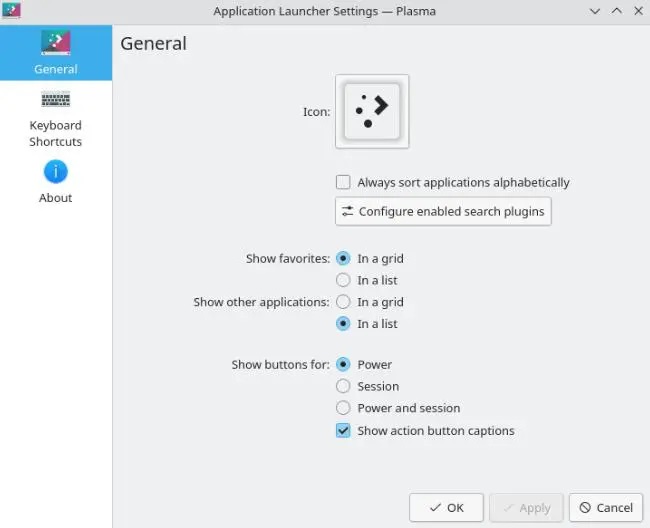This screenshot has height=528, width=650.
Task: Toggle Show action button captions
Action: (343, 431)
